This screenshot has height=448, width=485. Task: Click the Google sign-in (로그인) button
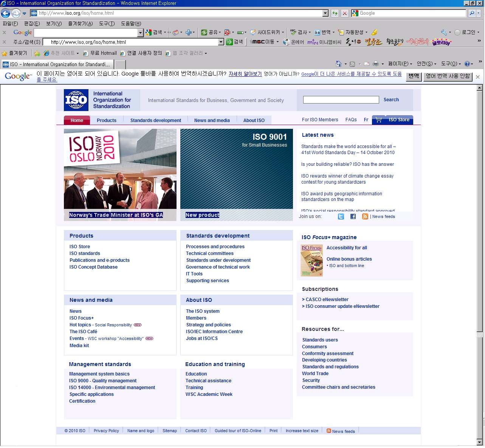pos(466,32)
